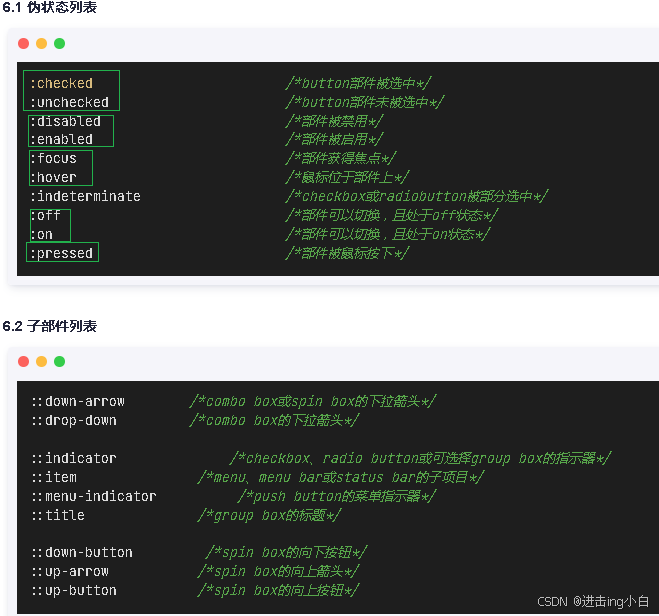This screenshot has width=659, height=616.
Task: Click the heading 6.2 子部件列表
Action: 50,326
